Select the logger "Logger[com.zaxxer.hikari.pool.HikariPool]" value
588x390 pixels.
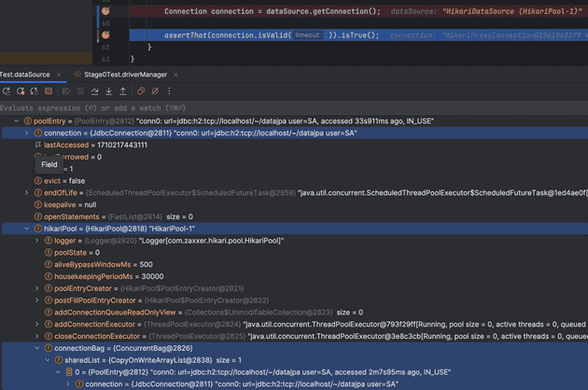point(211,241)
